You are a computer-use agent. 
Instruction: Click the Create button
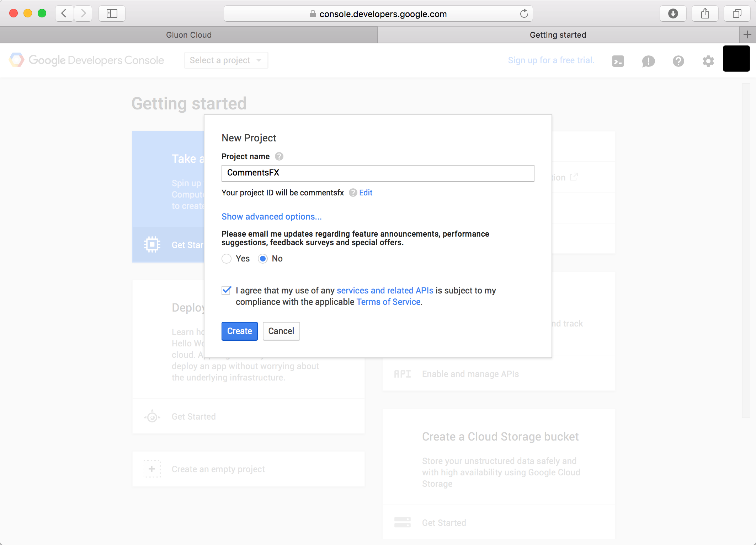pos(240,331)
